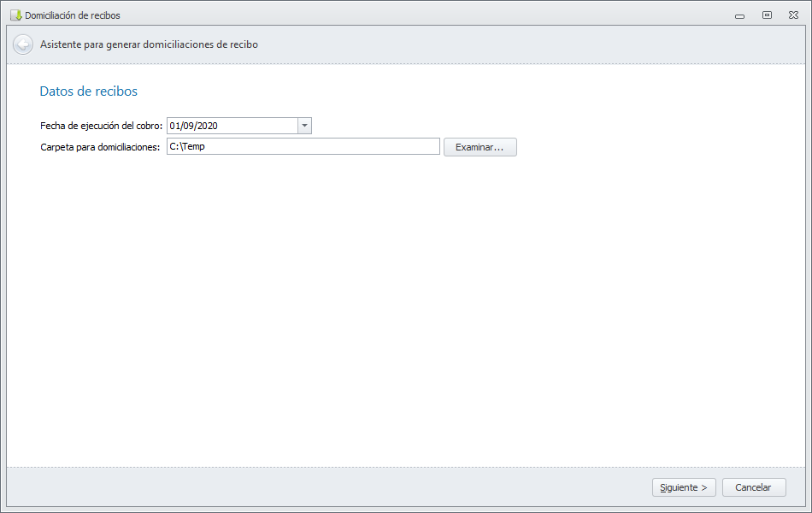Select the Datos de recibos heading
Screen dimensions: 812x513
[x=89, y=91]
